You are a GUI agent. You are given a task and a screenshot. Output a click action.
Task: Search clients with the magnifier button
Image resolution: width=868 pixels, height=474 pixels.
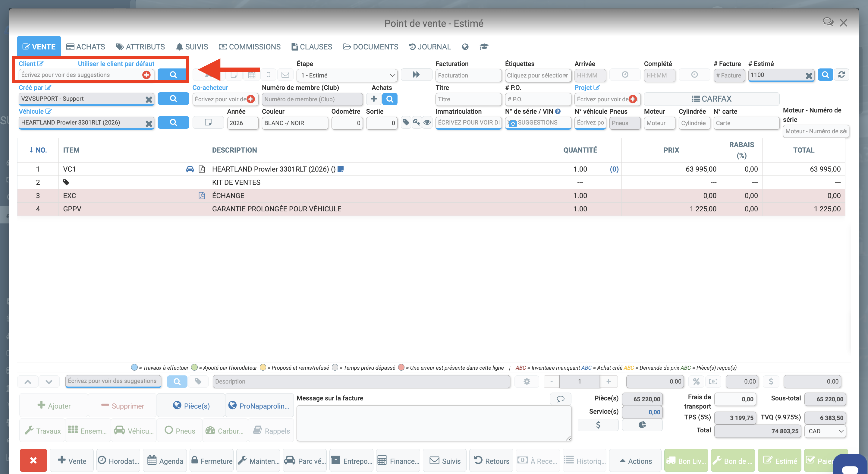click(173, 75)
